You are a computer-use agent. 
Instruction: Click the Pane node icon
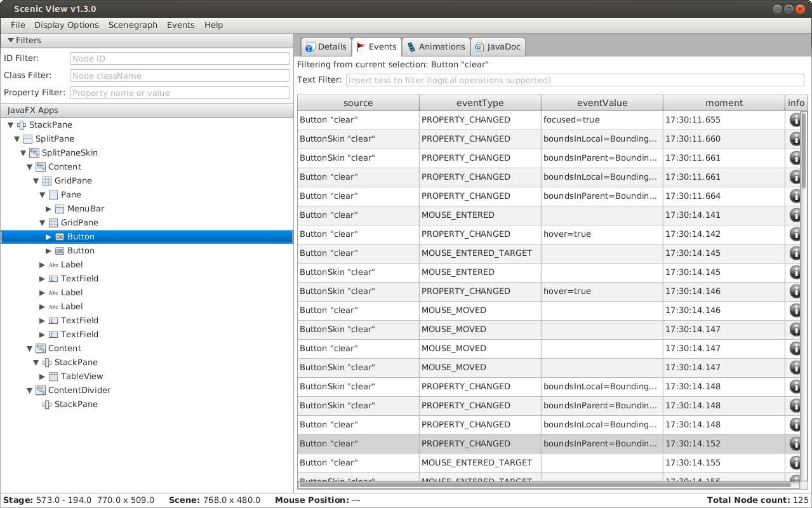tap(53, 195)
